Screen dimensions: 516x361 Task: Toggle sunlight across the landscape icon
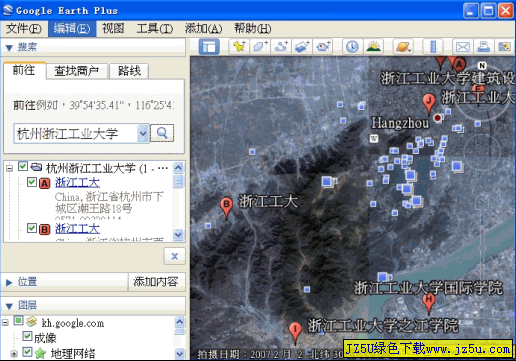pyautogui.click(x=374, y=46)
